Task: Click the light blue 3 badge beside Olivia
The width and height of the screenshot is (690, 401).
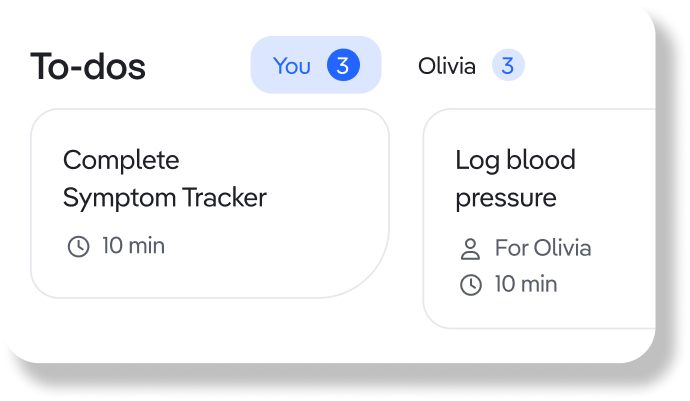Action: 508,65
